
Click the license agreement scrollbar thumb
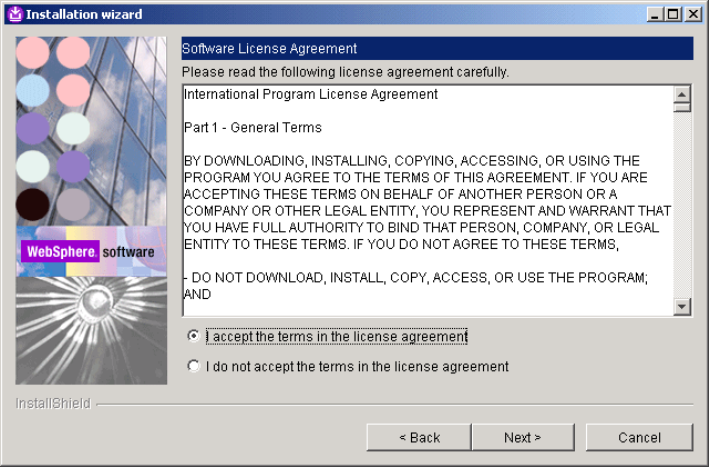pyautogui.click(x=683, y=107)
